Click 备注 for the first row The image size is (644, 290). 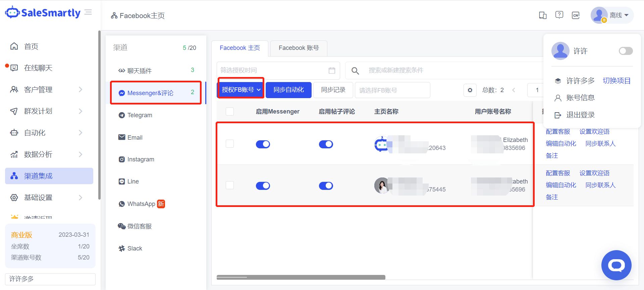click(552, 156)
